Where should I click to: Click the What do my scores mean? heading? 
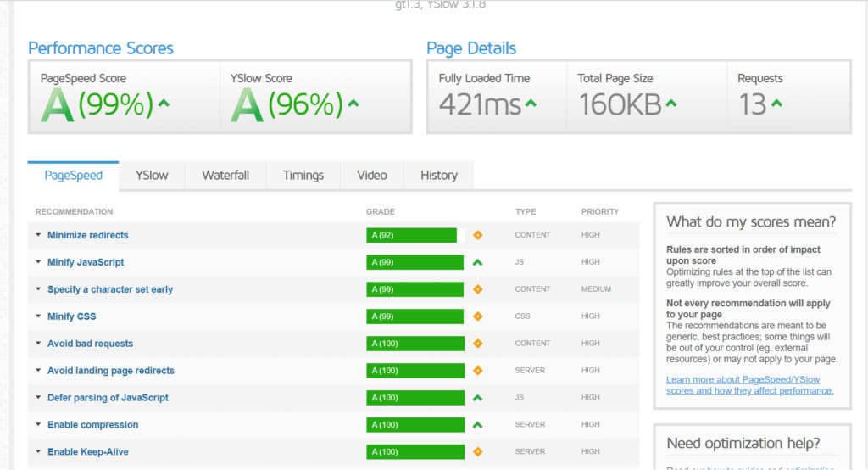click(x=751, y=221)
